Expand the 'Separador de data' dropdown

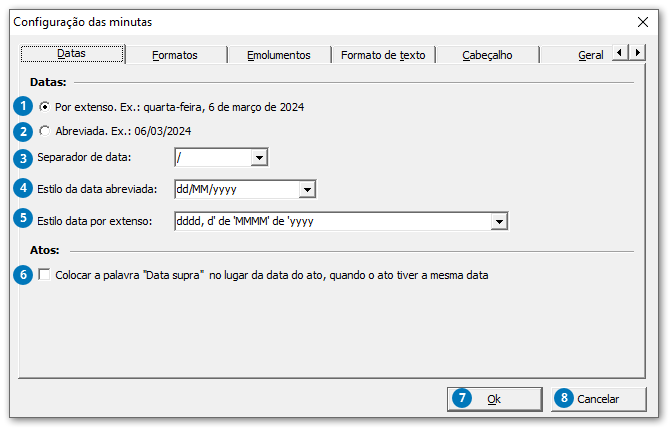pos(259,157)
